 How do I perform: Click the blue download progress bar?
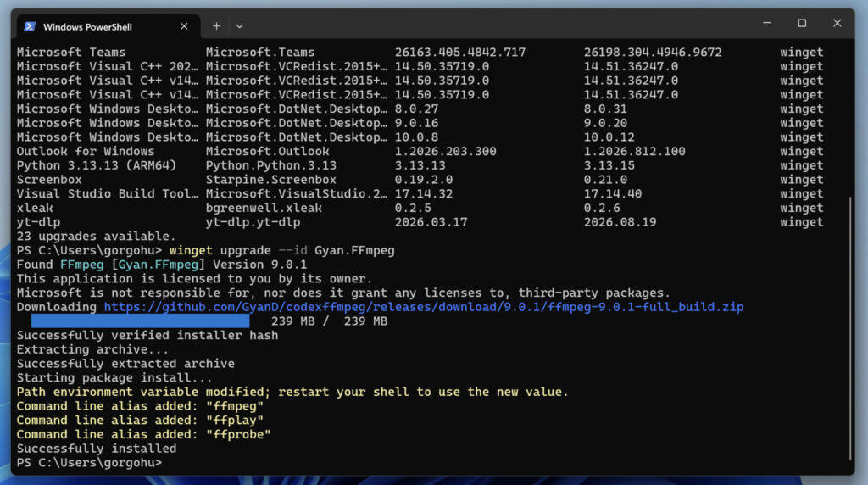140,321
